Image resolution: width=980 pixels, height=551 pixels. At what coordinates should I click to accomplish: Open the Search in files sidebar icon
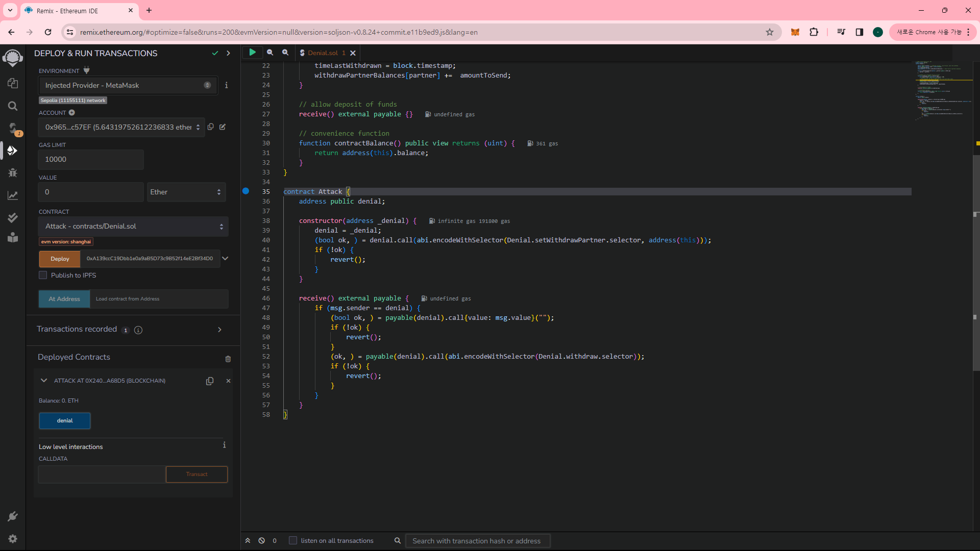13,106
